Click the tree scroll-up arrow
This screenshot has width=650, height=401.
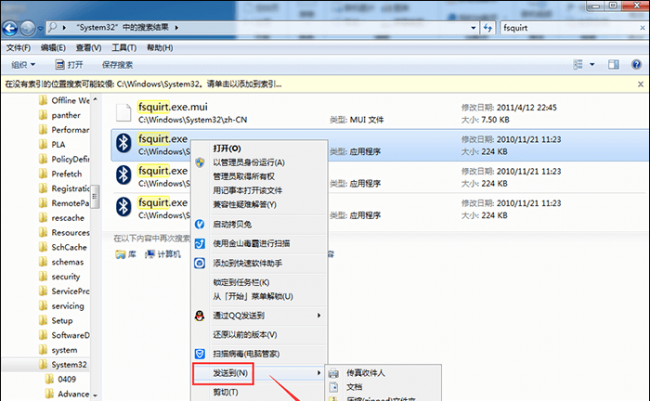(95, 100)
